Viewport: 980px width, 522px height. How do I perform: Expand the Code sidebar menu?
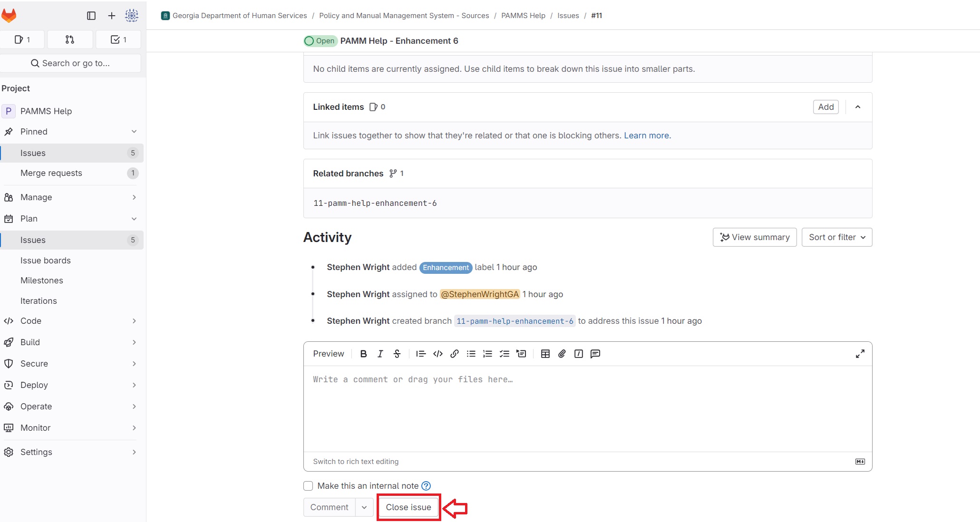coord(71,321)
